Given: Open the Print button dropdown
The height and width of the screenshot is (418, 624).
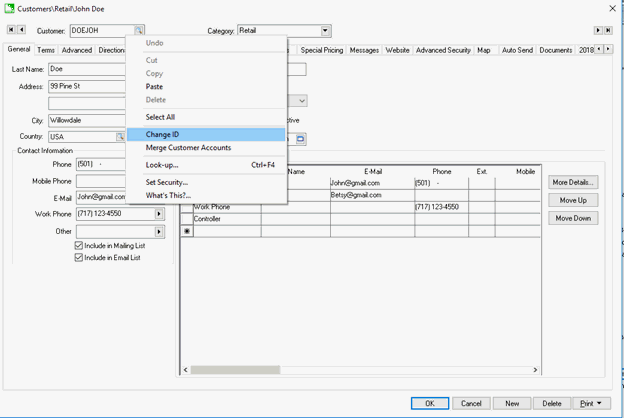Looking at the screenshot, I should point(599,403).
